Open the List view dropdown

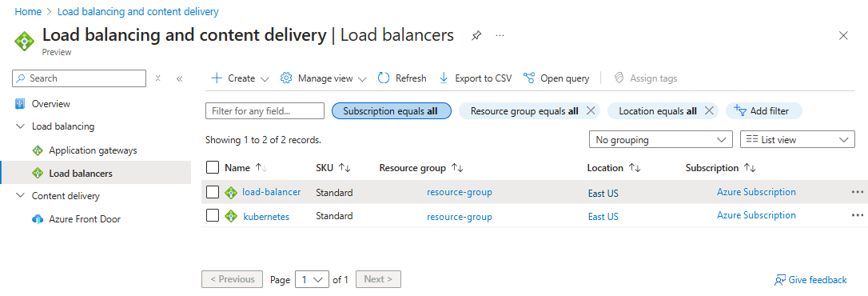(x=797, y=140)
